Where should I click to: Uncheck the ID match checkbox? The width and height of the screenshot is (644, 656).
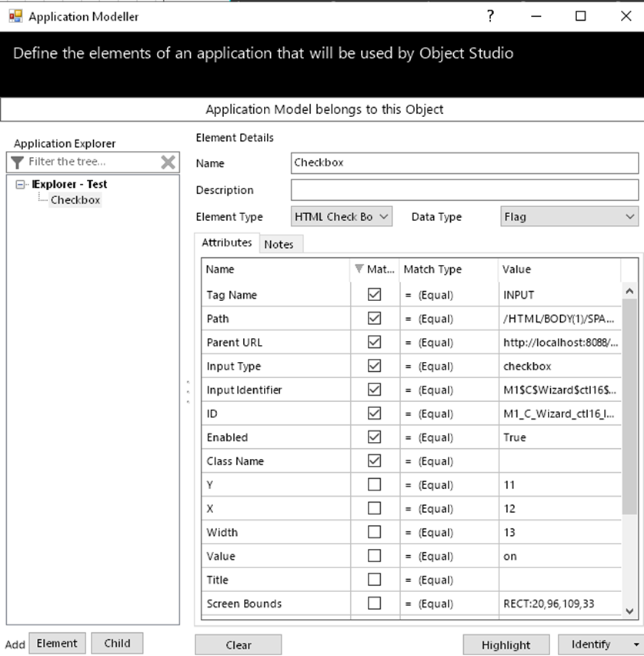(374, 413)
